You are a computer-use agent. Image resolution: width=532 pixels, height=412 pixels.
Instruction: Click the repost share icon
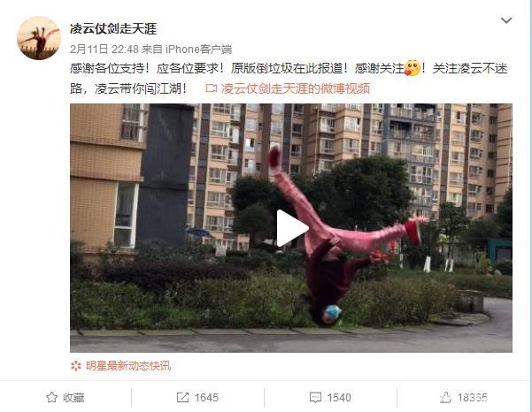coord(182,397)
